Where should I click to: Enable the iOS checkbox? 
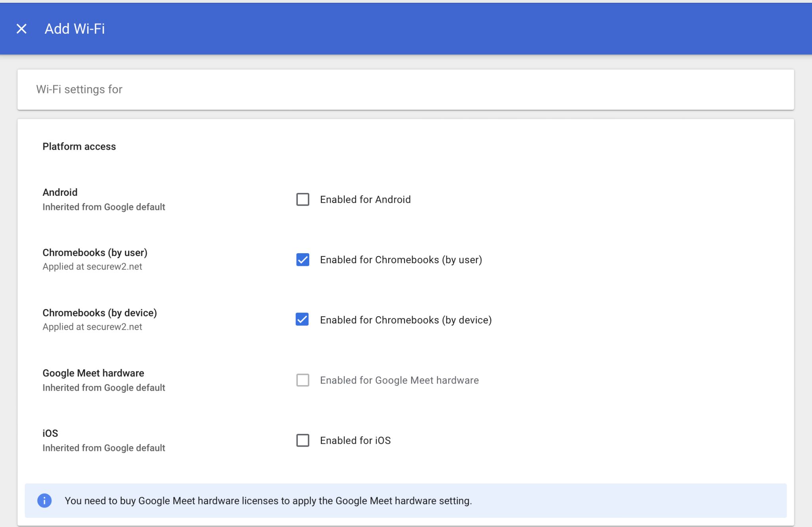pos(303,440)
